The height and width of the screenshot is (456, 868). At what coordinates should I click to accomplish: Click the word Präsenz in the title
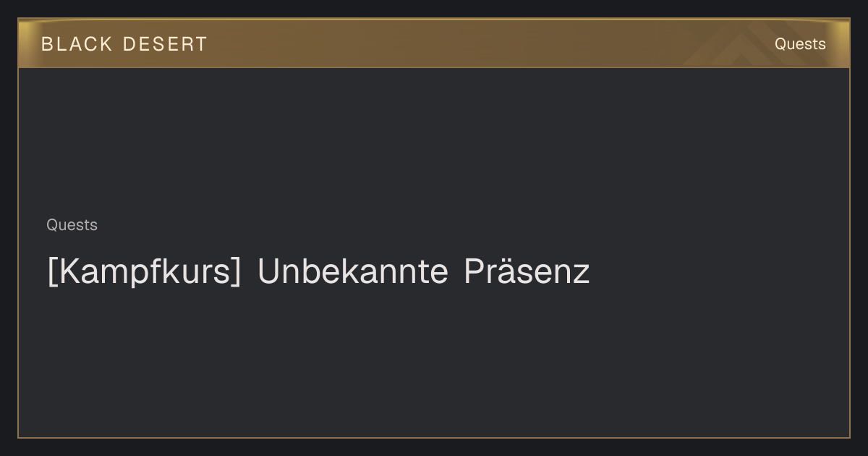[527, 271]
